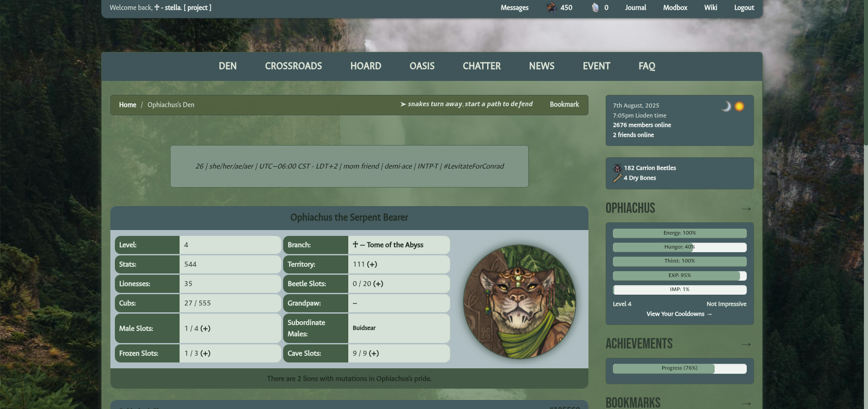Click the IMP 1% bar
The height and width of the screenshot is (409, 868).
[679, 290]
